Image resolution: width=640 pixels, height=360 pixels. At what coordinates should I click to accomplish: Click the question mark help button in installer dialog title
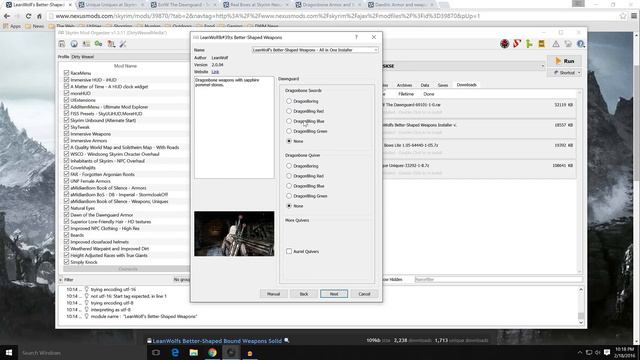pos(356,37)
